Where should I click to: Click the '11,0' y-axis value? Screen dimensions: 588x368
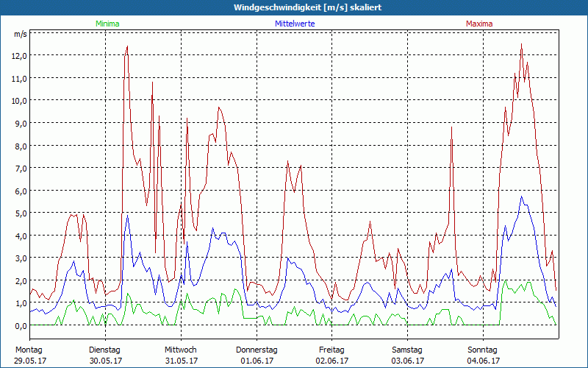coord(19,79)
